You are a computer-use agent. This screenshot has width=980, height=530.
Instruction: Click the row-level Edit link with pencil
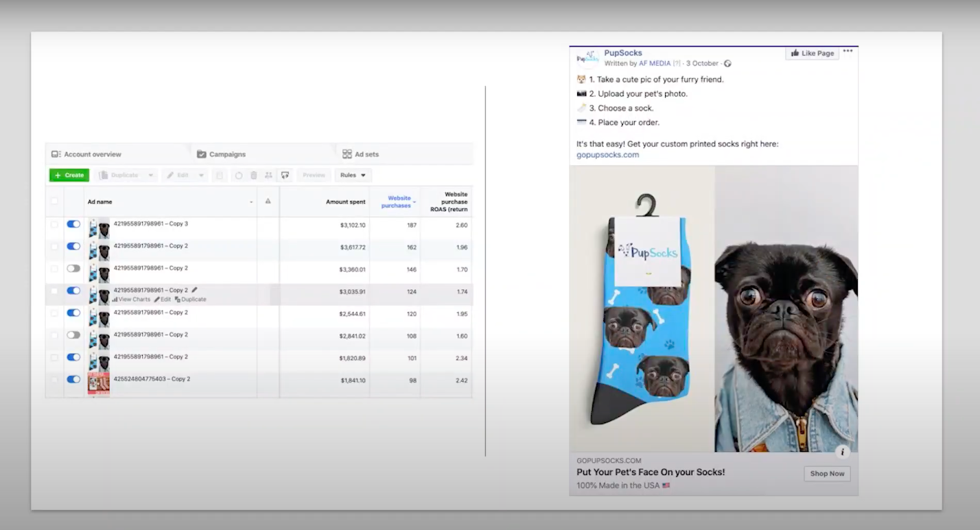click(x=163, y=300)
